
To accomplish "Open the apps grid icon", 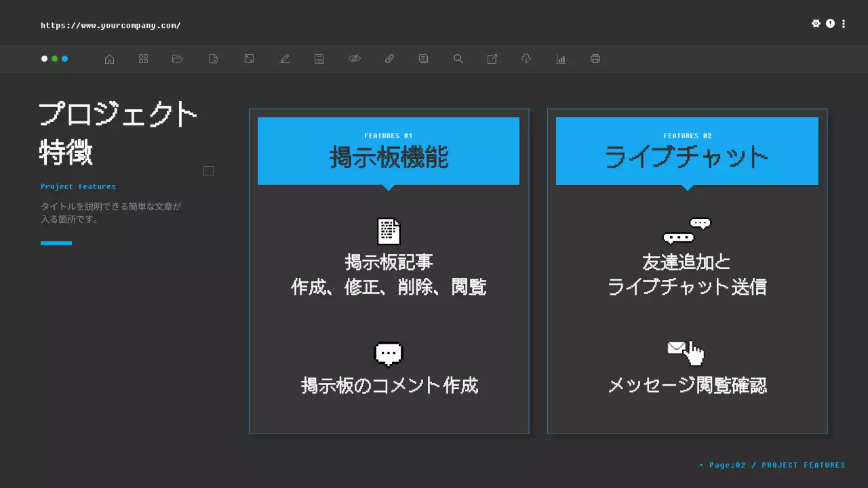I will [x=143, y=59].
